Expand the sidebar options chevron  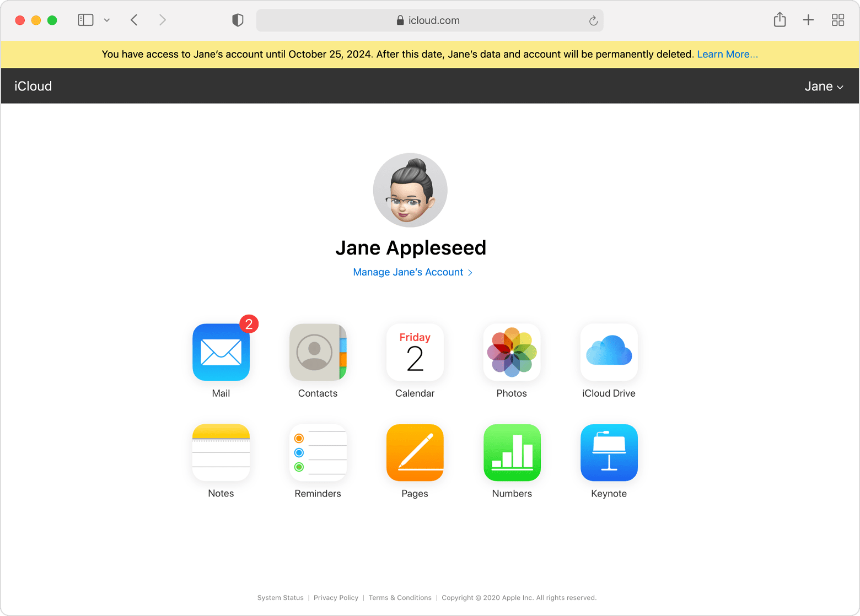(x=106, y=20)
